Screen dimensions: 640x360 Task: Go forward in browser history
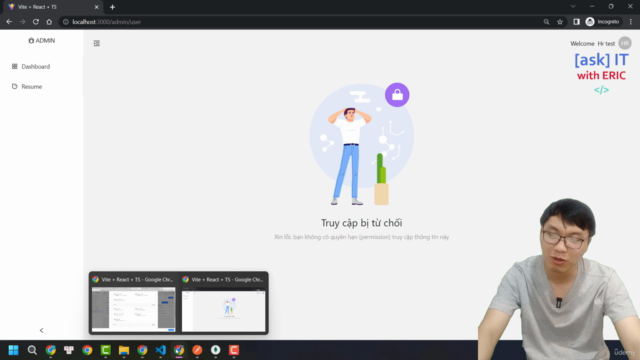click(22, 22)
